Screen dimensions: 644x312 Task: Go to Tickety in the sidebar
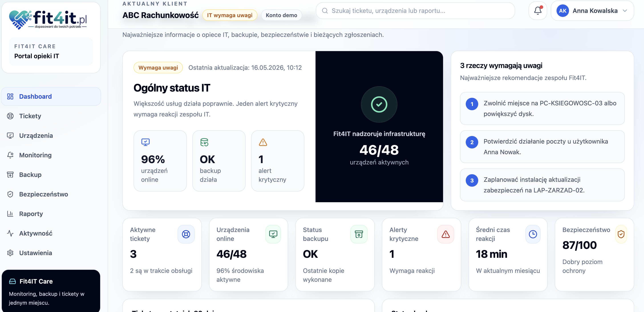click(x=51, y=116)
